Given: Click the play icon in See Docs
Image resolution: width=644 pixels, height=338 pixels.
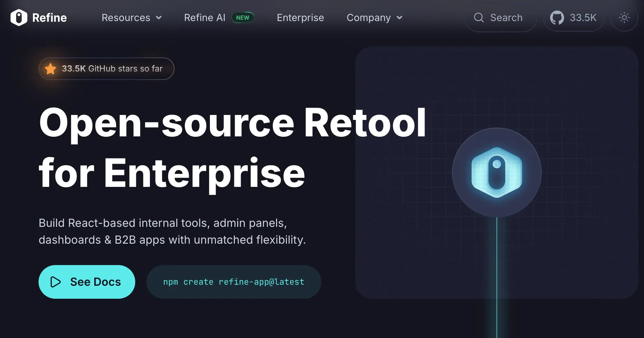Looking at the screenshot, I should (56, 282).
